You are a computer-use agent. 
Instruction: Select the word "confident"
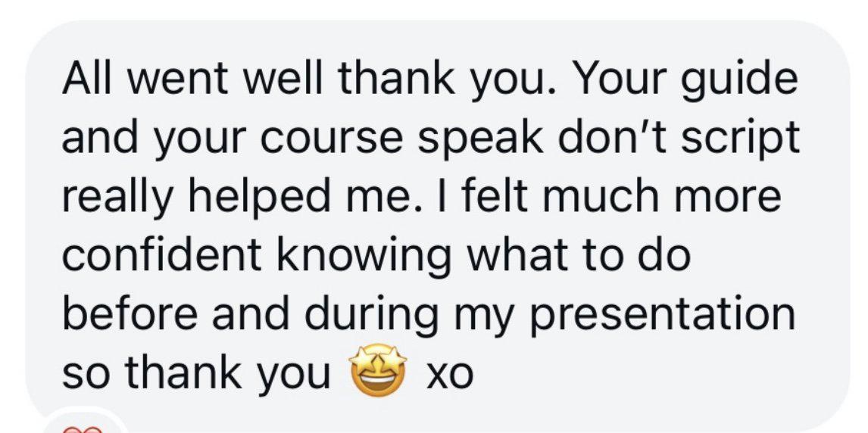(x=161, y=254)
